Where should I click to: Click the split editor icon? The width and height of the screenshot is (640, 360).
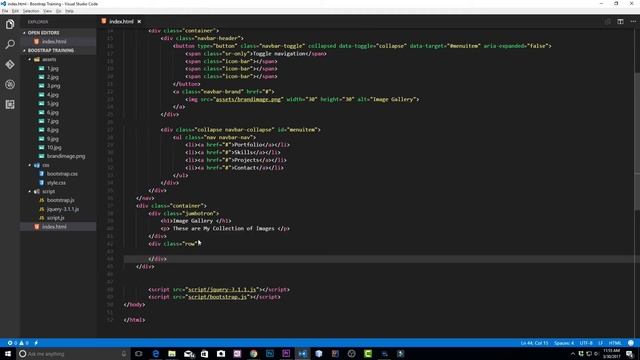click(620, 22)
